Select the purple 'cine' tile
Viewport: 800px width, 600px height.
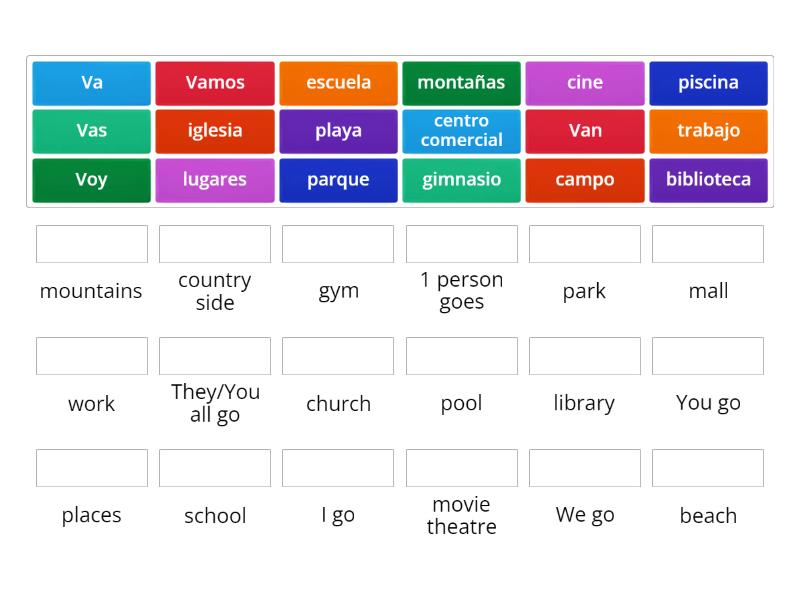click(585, 83)
